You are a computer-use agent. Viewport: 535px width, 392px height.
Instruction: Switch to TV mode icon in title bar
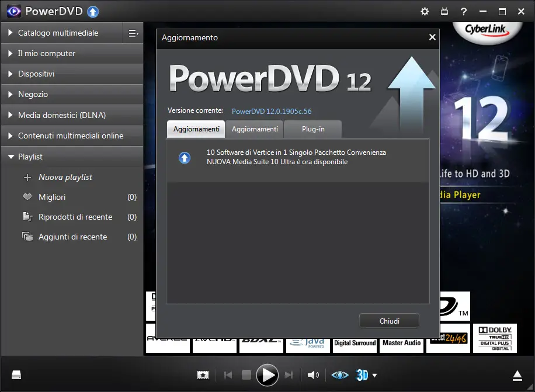tap(444, 12)
